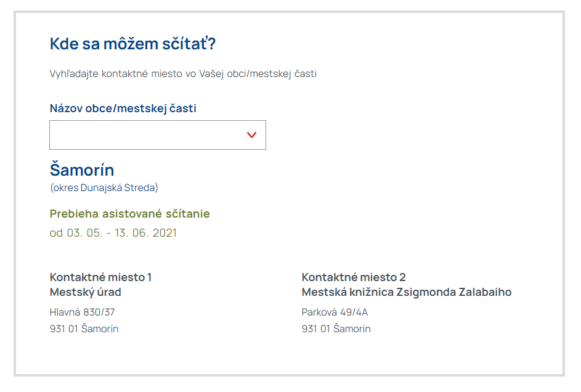Screen dimensions: 581x392
Task: Click the '(okres Dunajská Streda)' district text
Action: click(x=104, y=187)
